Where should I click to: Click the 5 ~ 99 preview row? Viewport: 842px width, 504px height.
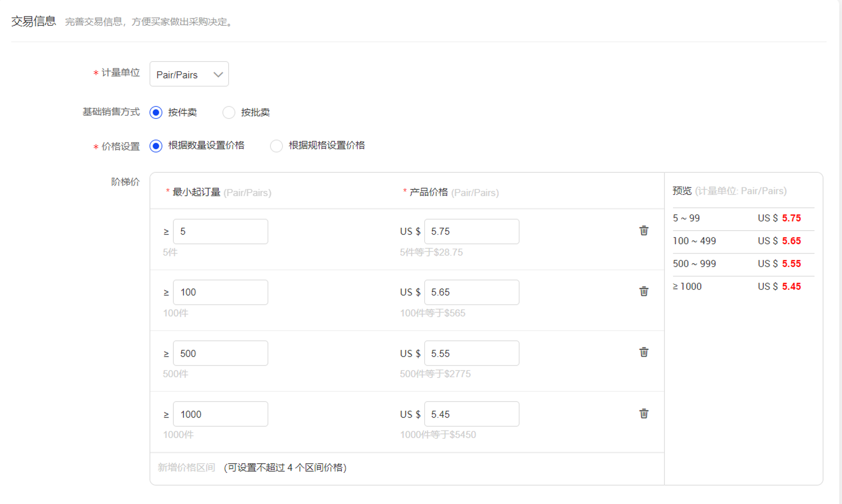[x=743, y=218]
